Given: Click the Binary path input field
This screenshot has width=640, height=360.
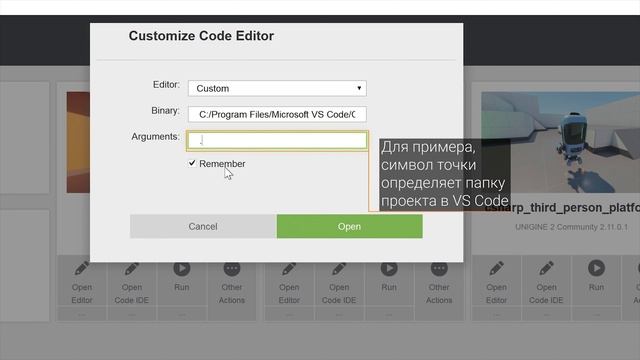Looking at the screenshot, I should point(277,114).
